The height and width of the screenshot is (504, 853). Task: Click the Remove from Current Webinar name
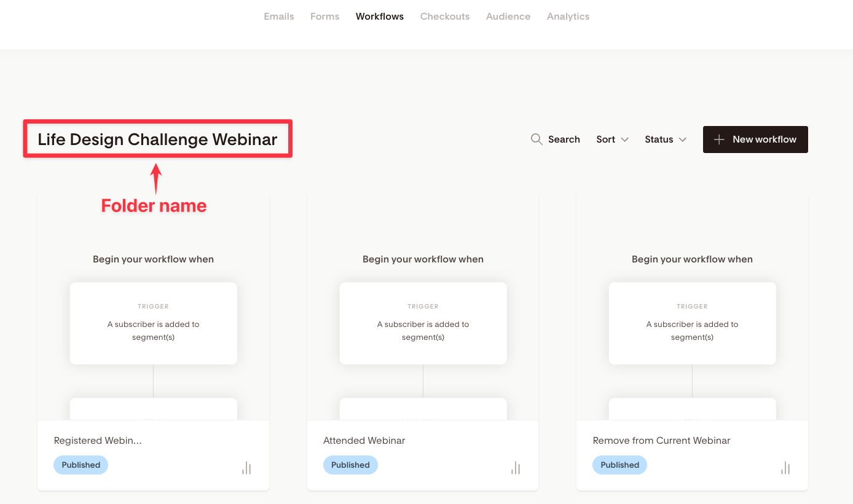click(661, 441)
